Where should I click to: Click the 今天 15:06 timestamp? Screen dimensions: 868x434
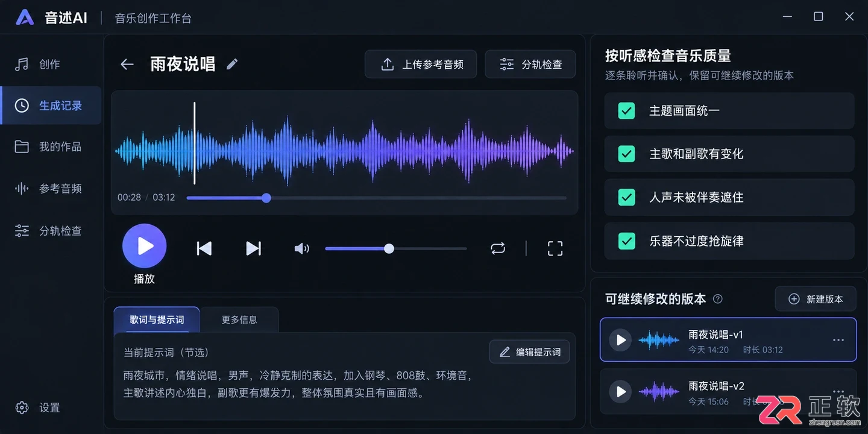tap(708, 401)
